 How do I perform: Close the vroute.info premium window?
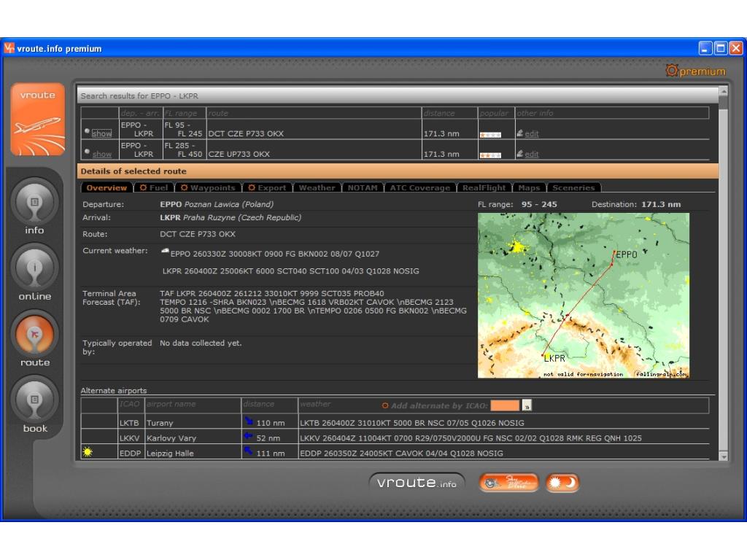(736, 48)
